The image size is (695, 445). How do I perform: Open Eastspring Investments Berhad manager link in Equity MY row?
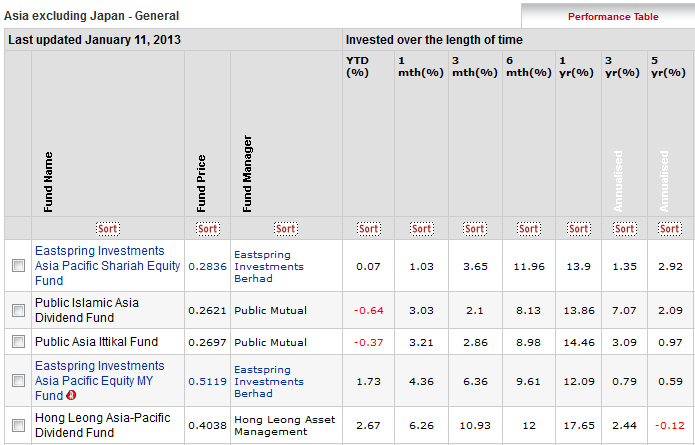point(269,381)
